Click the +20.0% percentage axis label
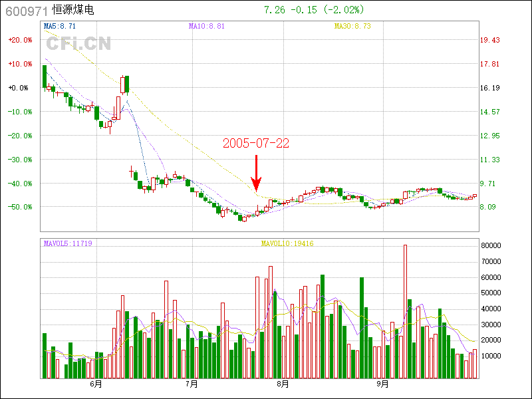Screen dimensions: 532x399 20,40
